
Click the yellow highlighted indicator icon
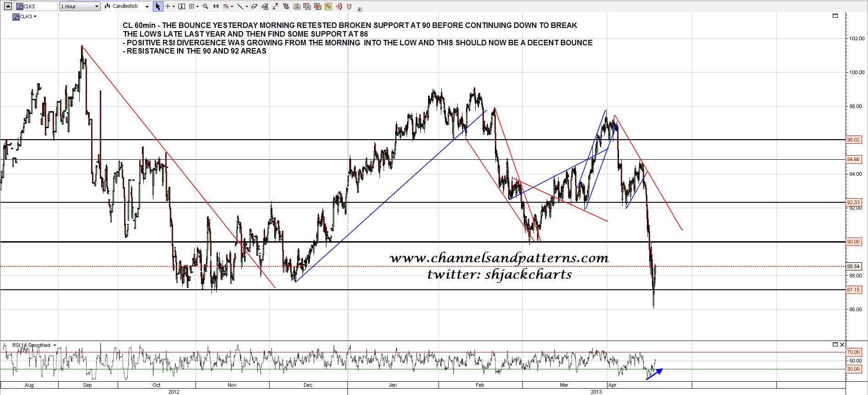pos(328,6)
